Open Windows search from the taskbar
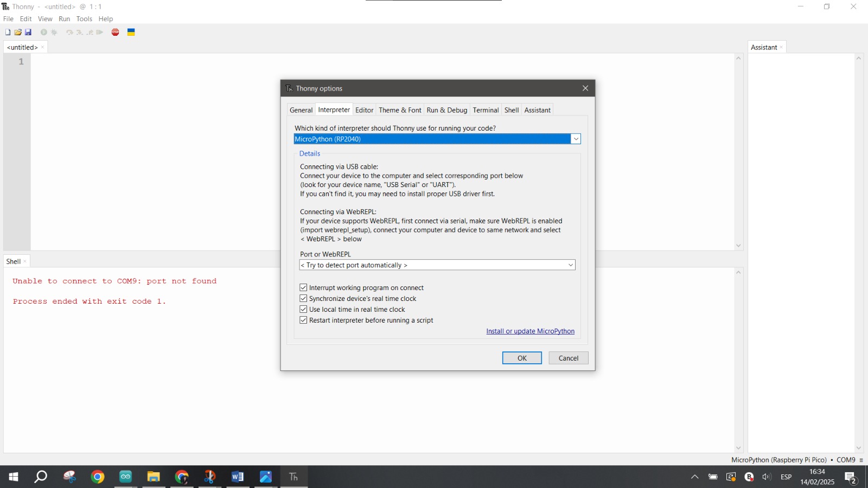Viewport: 868px width, 488px height. (x=41, y=477)
